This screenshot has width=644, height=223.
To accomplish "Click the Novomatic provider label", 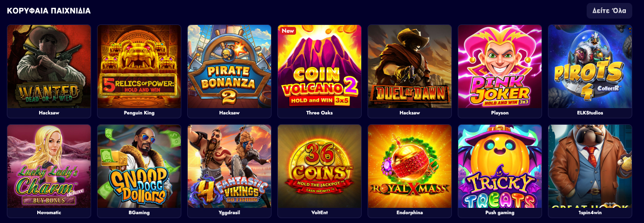I will tap(49, 213).
